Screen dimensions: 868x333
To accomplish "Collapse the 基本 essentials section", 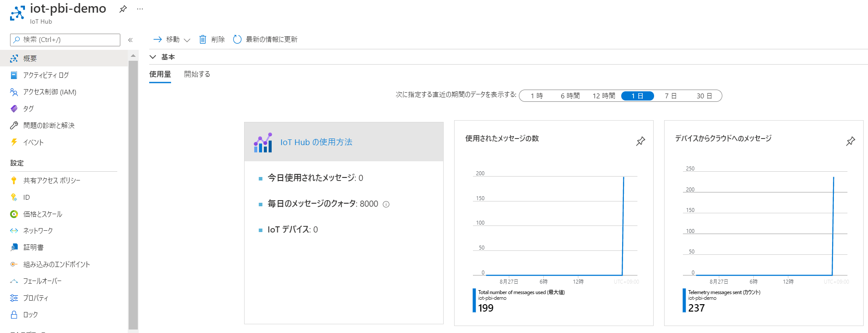I will pos(153,57).
